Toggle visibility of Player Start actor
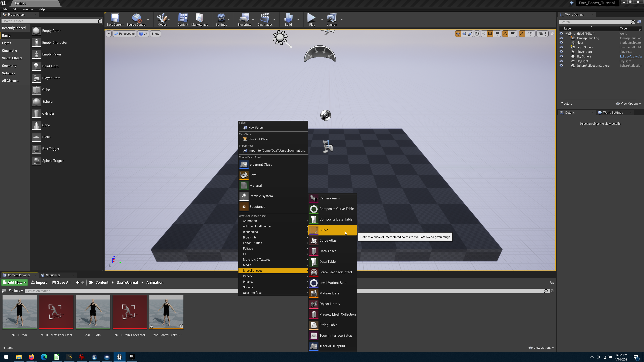This screenshot has height=362, width=644. click(x=561, y=52)
